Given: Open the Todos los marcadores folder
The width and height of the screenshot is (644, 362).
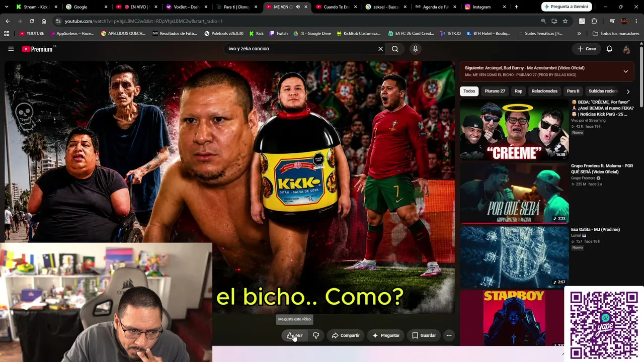Looking at the screenshot, I should [x=616, y=34].
